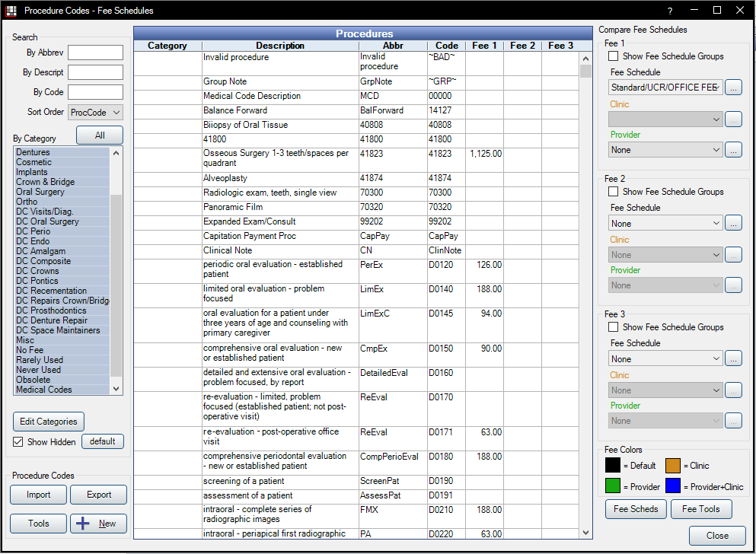Click the Edit Categories button
This screenshot has height=554, width=756.
tap(49, 422)
